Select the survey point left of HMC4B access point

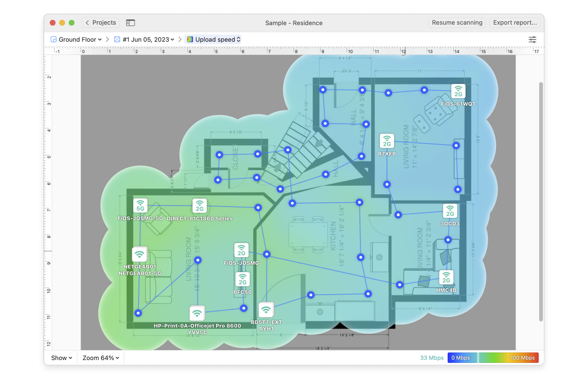400,285
